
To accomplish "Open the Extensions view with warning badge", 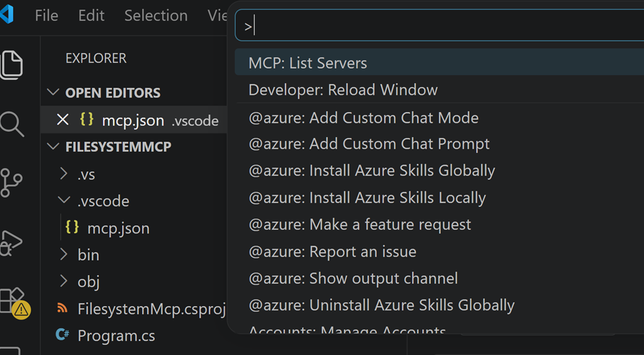I will coord(13,301).
